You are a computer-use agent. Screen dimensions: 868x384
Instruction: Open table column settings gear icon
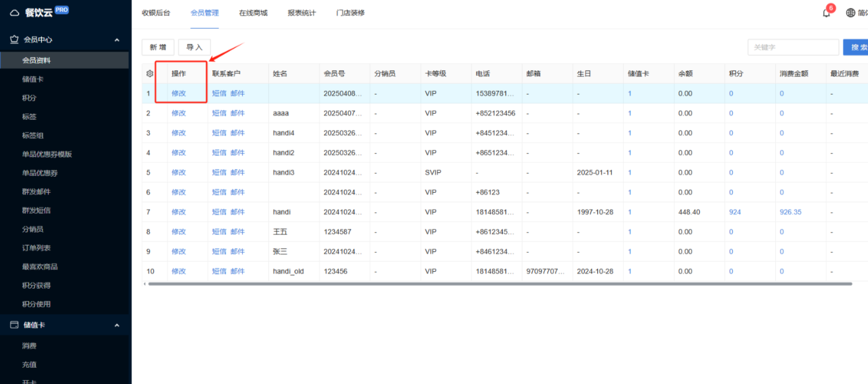click(150, 74)
